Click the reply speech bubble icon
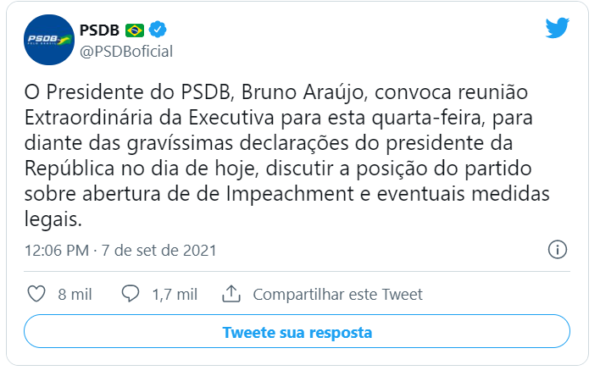This screenshot has width=600, height=376. click(130, 294)
